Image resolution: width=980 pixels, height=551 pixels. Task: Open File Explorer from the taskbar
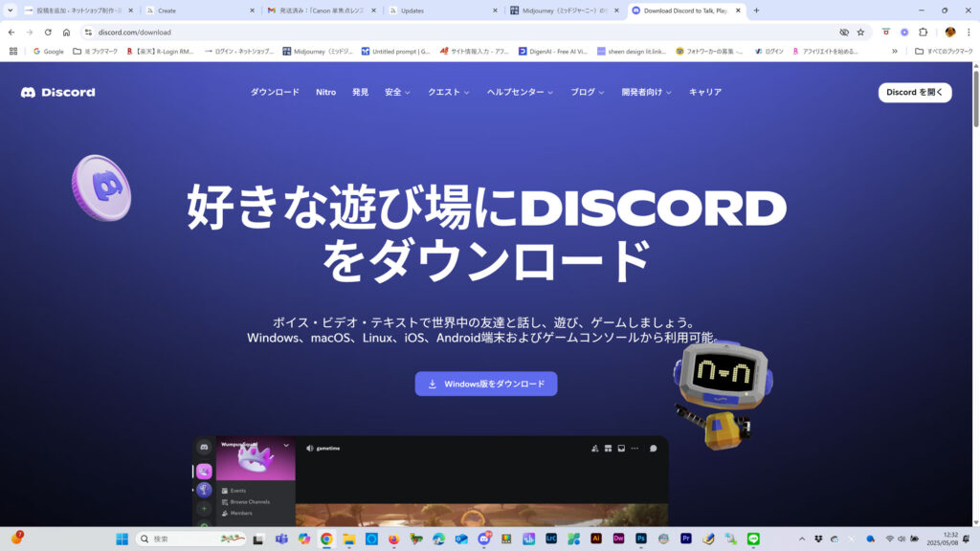coord(348,539)
